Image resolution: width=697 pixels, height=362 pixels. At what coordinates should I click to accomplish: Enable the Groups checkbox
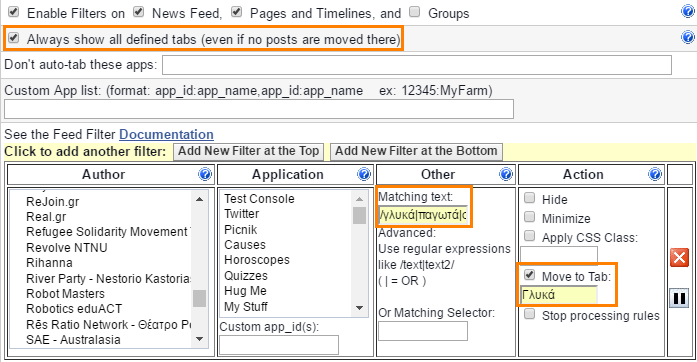click(x=414, y=12)
